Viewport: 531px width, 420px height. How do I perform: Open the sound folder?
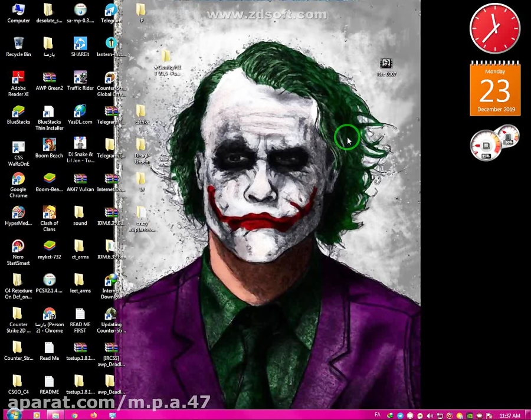pyautogui.click(x=80, y=216)
